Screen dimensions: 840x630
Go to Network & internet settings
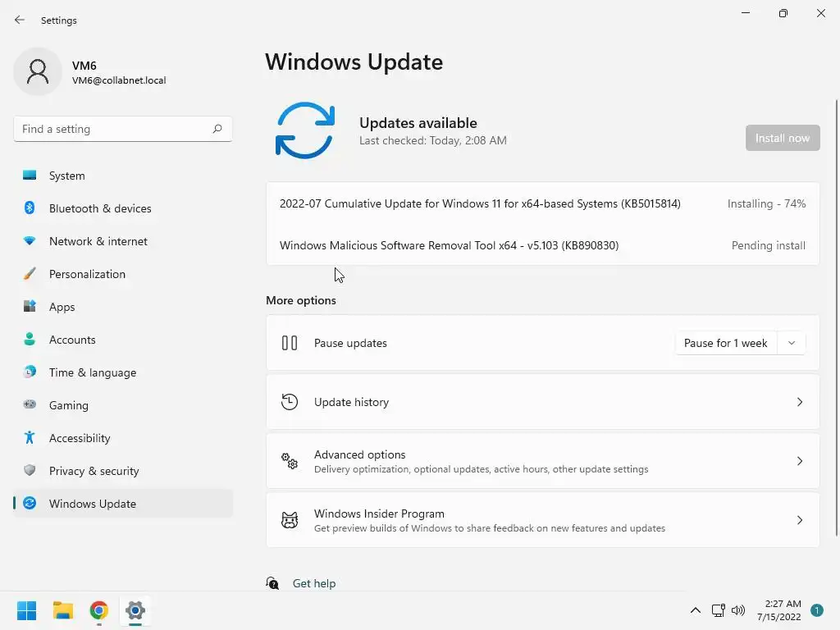point(123,241)
